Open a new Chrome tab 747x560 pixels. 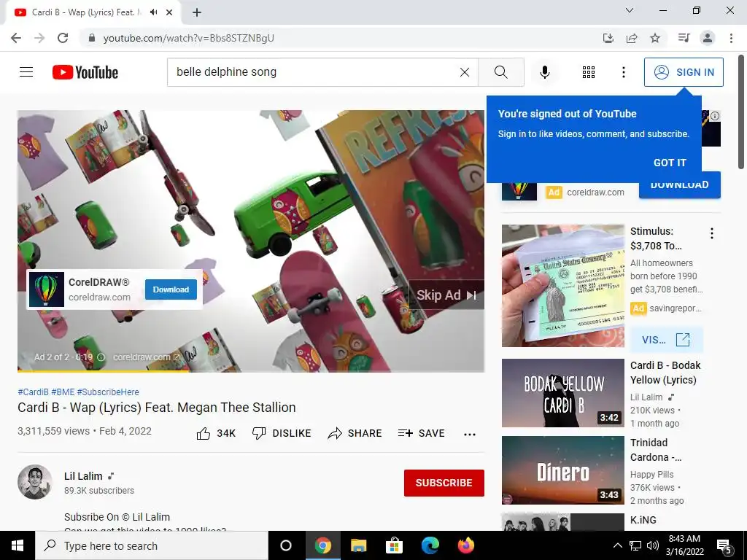coord(197,12)
